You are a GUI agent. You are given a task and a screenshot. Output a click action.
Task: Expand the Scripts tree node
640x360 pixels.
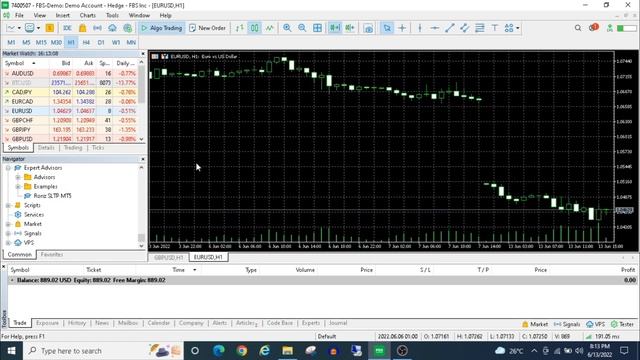(8, 205)
